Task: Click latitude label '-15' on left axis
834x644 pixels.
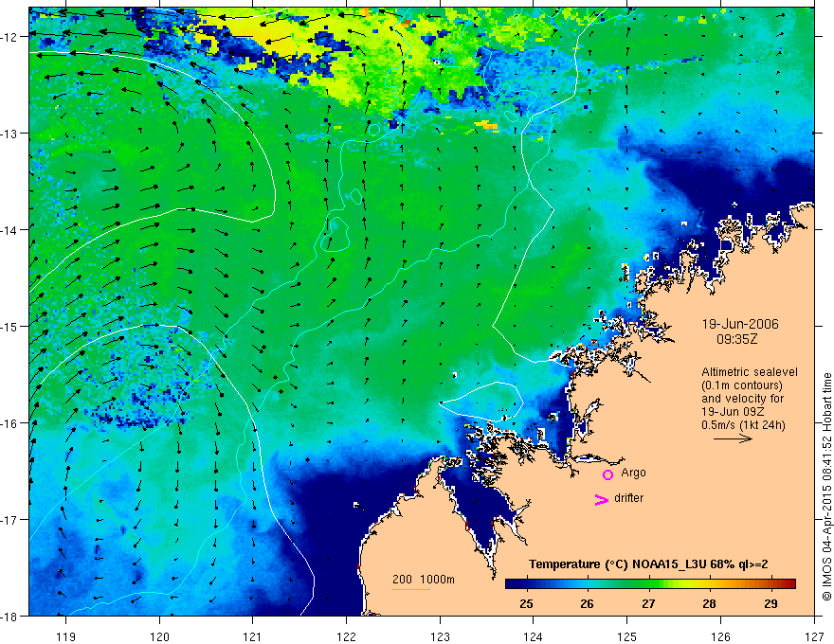Action: (x=10, y=327)
